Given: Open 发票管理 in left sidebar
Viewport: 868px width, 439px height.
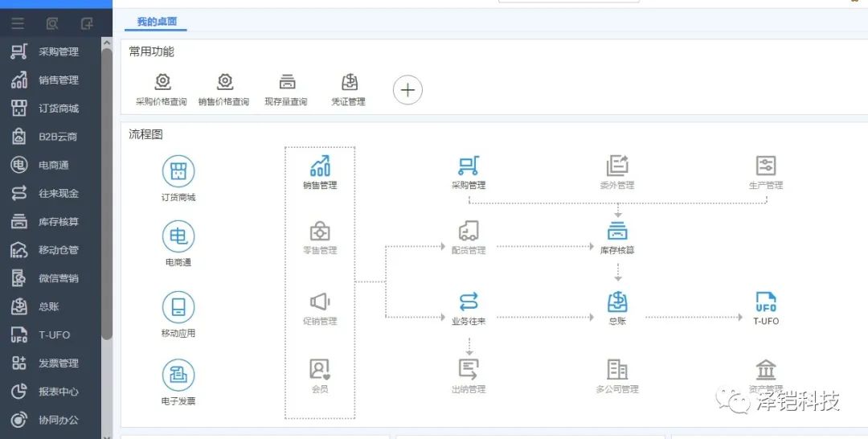Looking at the screenshot, I should pyautogui.click(x=58, y=363).
